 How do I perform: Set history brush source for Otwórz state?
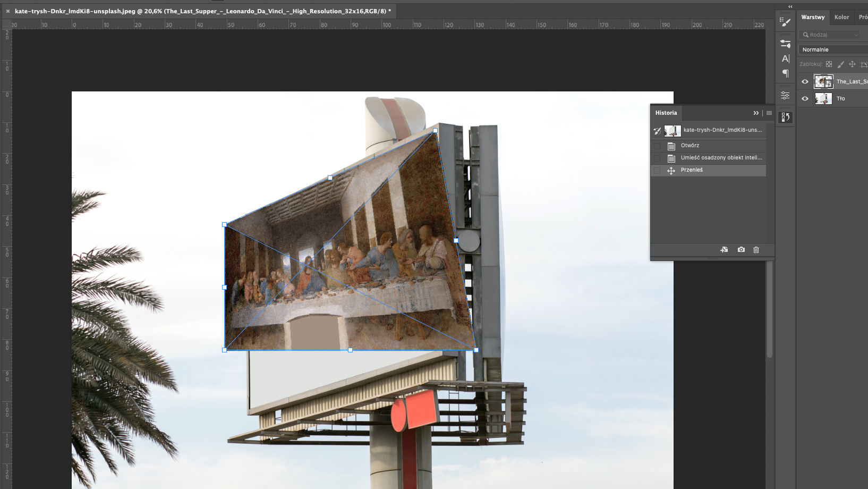pyautogui.click(x=657, y=146)
